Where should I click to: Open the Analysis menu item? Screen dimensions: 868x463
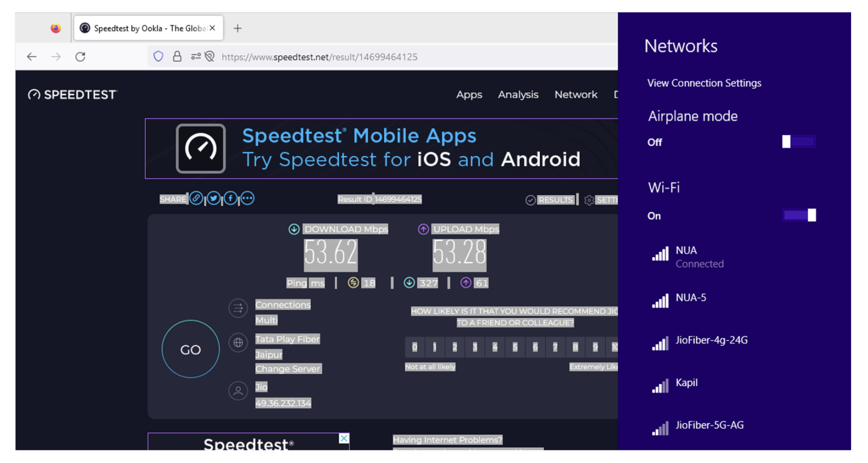click(518, 94)
